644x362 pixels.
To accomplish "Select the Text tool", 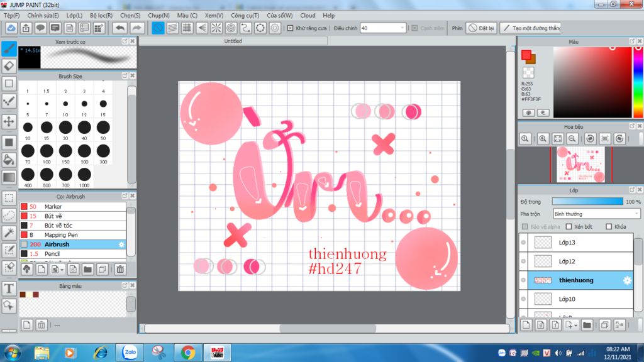I will (9, 288).
